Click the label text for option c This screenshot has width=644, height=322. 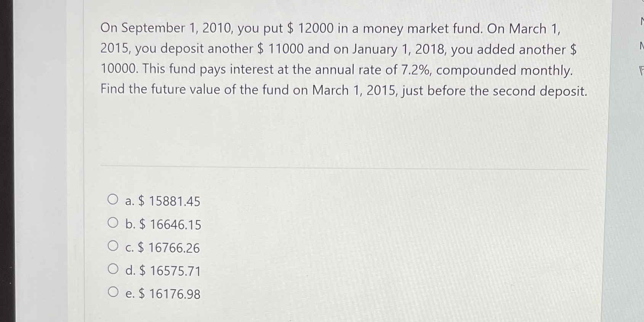click(x=162, y=248)
